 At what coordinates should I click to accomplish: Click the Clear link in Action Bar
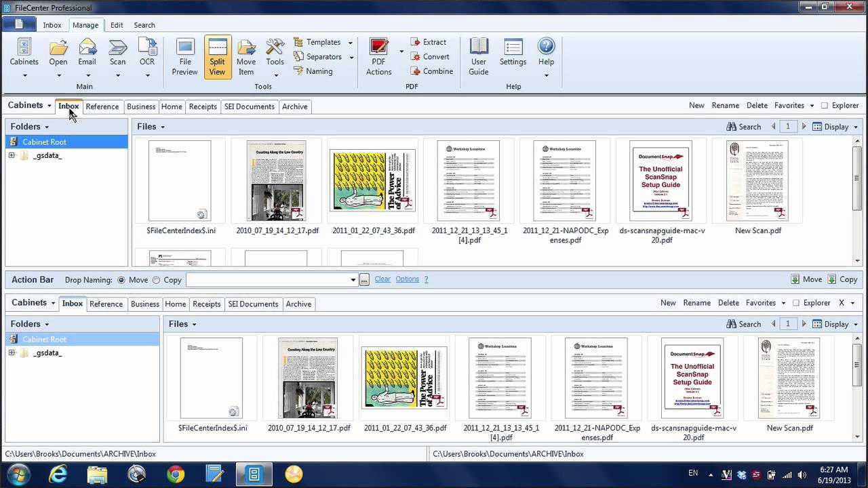(x=382, y=279)
